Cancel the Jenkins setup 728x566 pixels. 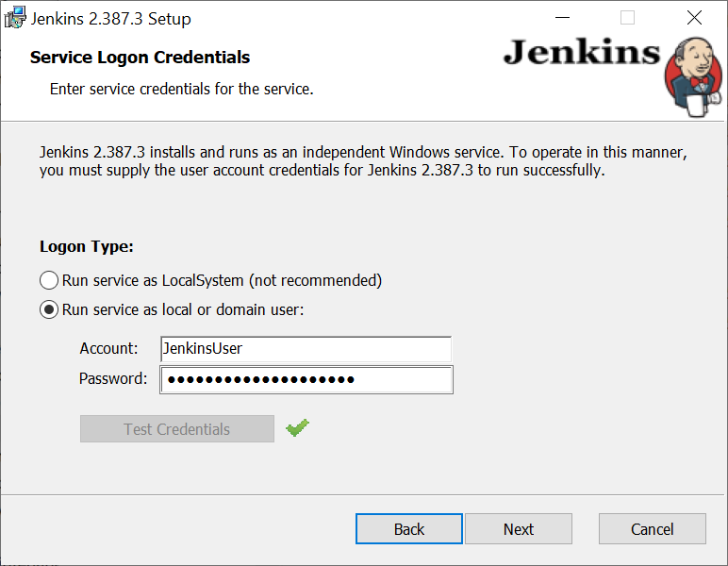click(x=653, y=529)
